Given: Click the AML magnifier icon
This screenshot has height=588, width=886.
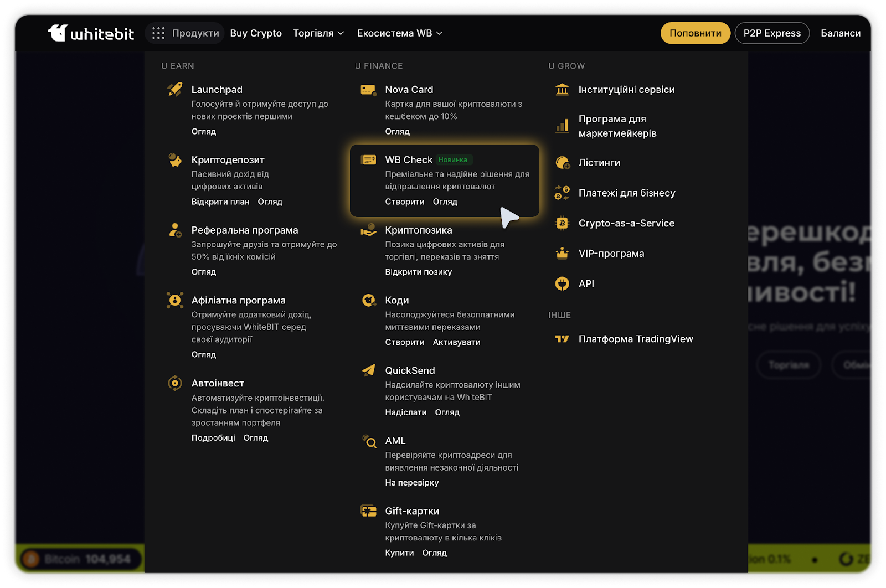Looking at the screenshot, I should 369,441.
